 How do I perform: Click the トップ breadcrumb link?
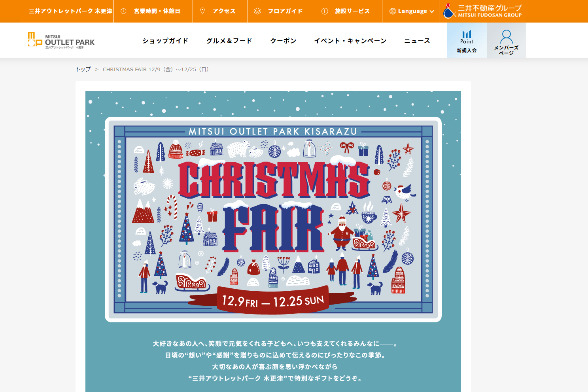(83, 69)
